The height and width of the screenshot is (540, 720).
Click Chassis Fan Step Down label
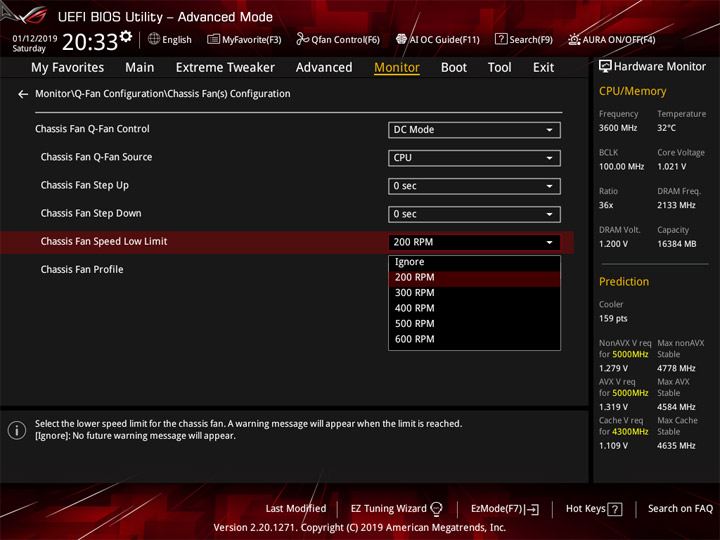pyautogui.click(x=91, y=214)
